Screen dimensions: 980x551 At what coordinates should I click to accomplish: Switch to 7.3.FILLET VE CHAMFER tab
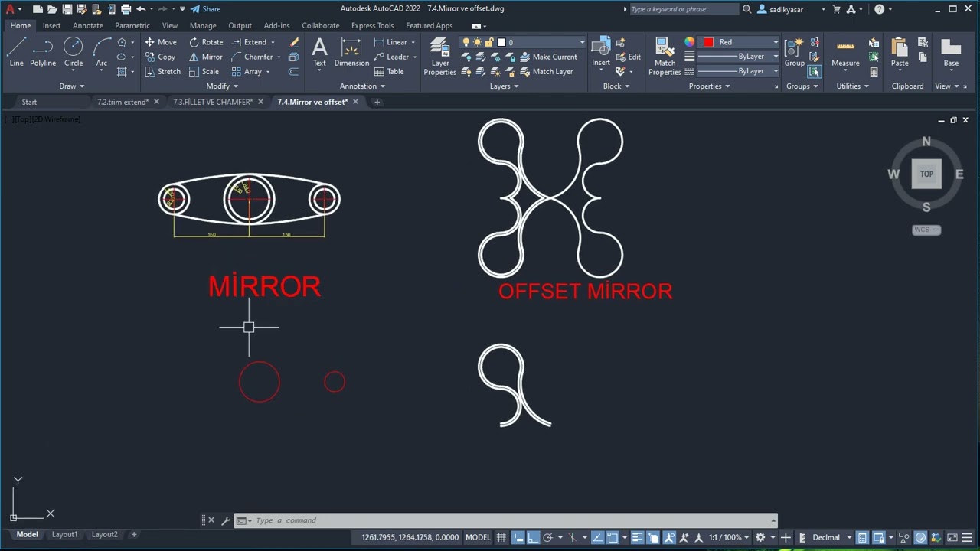(212, 102)
